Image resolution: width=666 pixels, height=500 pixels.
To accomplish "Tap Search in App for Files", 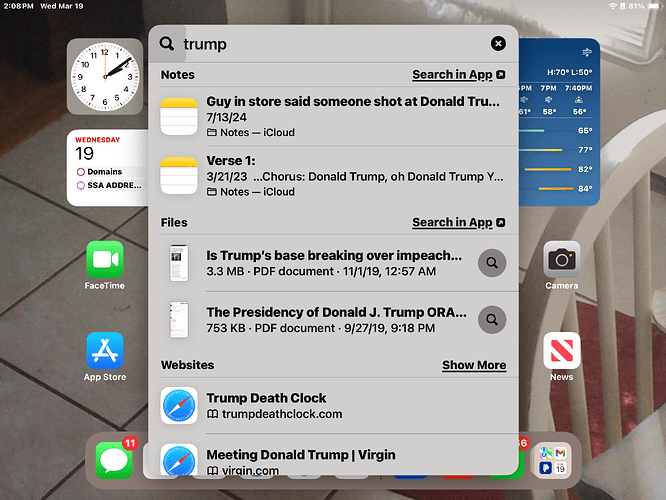I will point(458,222).
